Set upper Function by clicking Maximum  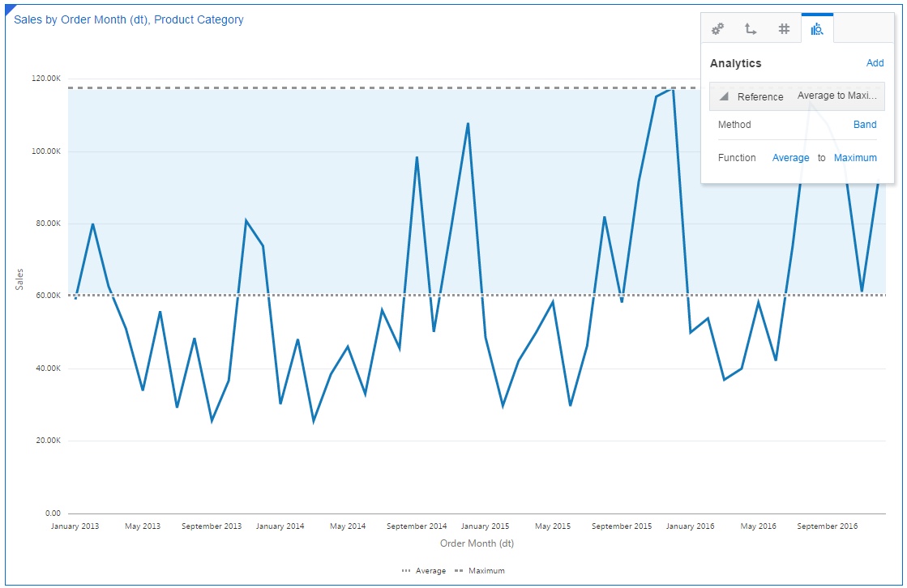[x=855, y=158]
